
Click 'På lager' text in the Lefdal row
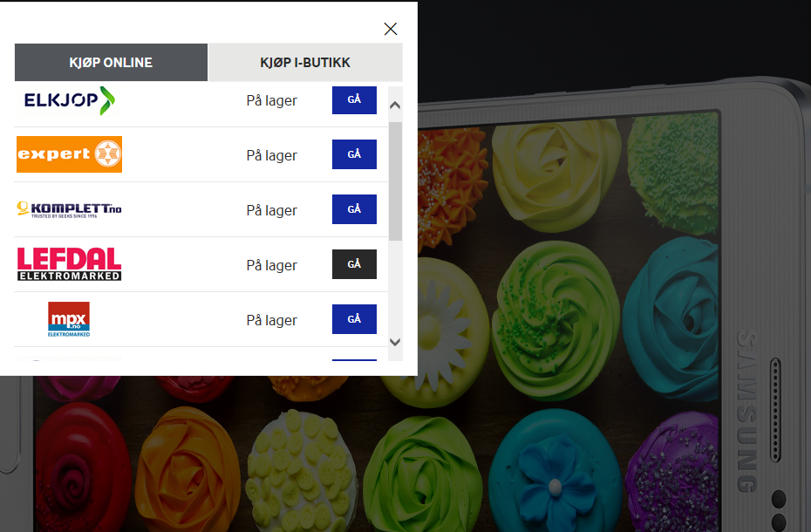tap(271, 265)
